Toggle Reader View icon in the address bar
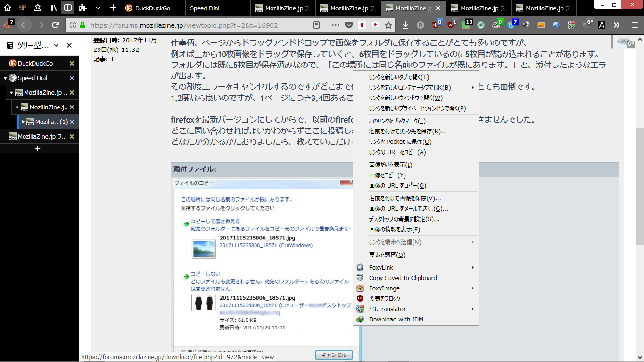Screen dimensions: 644x362 tap(317, 25)
